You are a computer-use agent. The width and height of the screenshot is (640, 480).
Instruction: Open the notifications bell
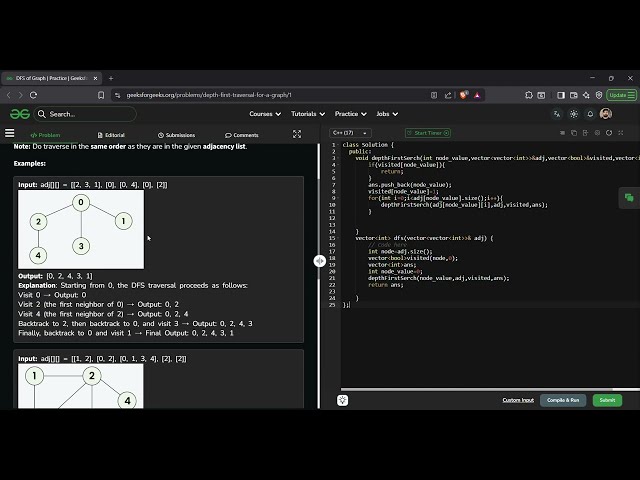(x=590, y=114)
